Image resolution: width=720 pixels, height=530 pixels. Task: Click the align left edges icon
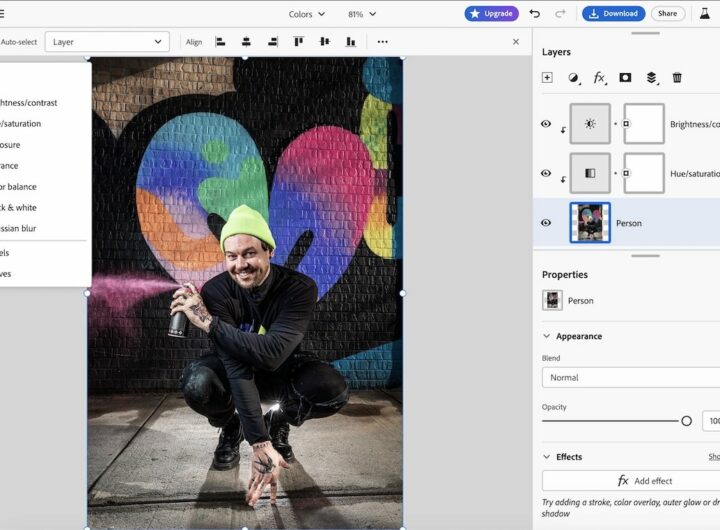pyautogui.click(x=221, y=42)
